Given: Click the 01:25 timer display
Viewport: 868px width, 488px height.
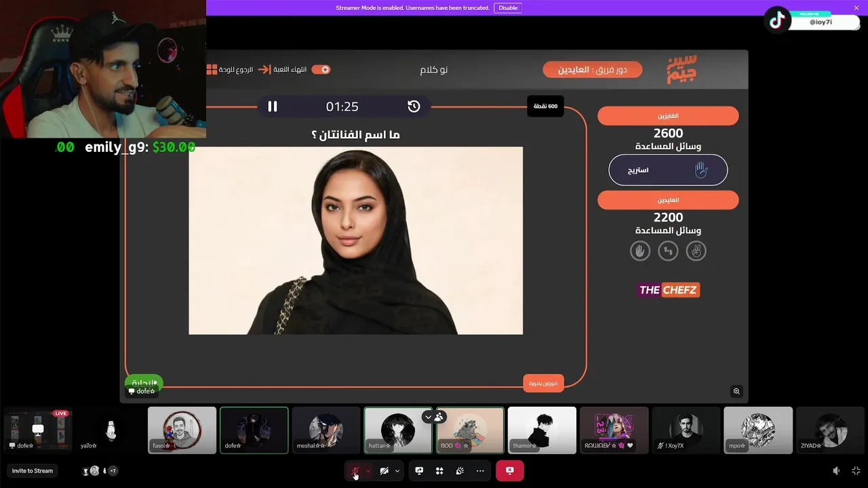Looking at the screenshot, I should pos(342,106).
